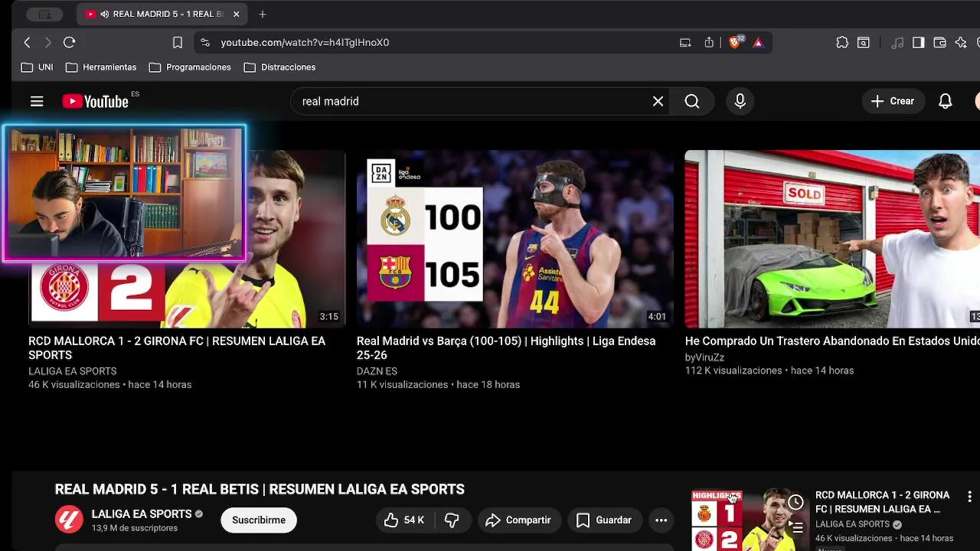Open DAZN ES channel link
980x551 pixels.
pyautogui.click(x=377, y=371)
